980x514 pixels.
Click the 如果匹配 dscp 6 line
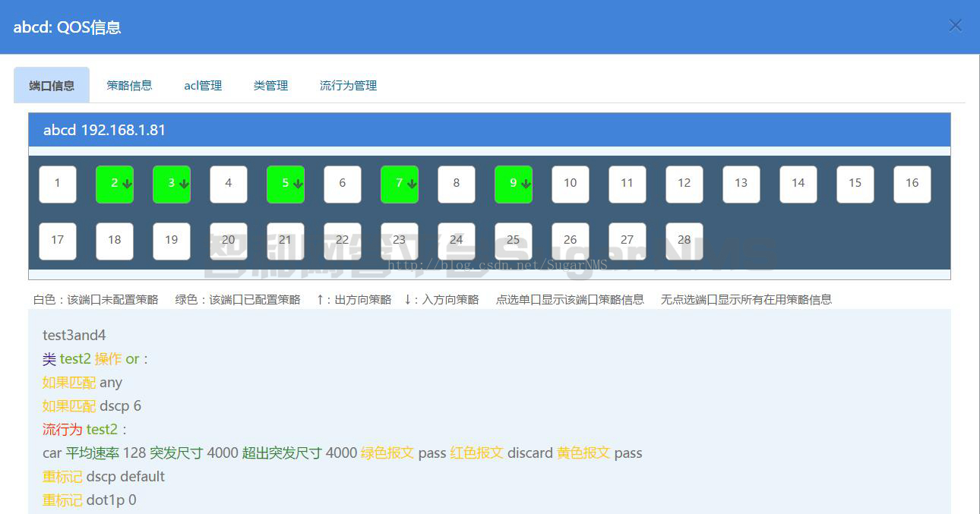coord(92,405)
